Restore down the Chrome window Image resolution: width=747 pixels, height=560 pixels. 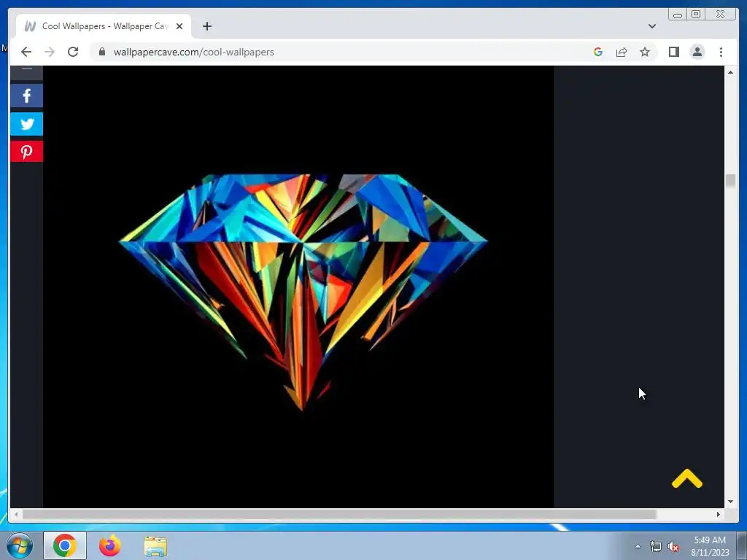pos(695,15)
